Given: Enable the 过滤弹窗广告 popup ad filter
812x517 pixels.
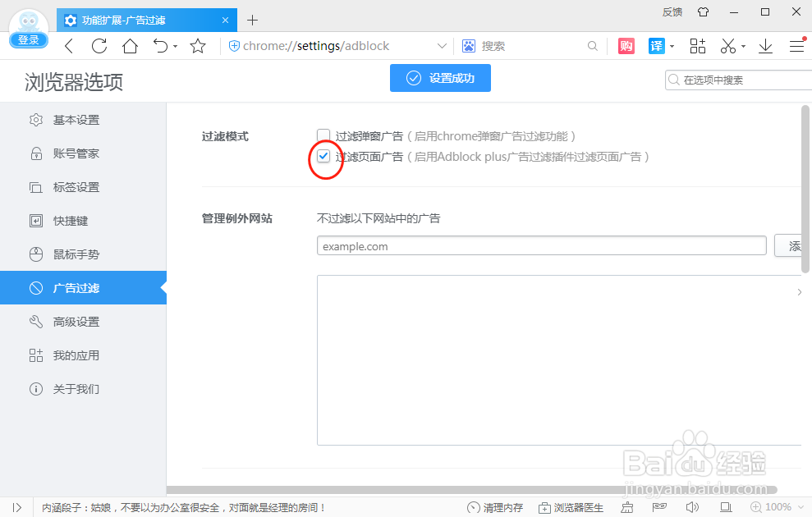Looking at the screenshot, I should click(323, 135).
